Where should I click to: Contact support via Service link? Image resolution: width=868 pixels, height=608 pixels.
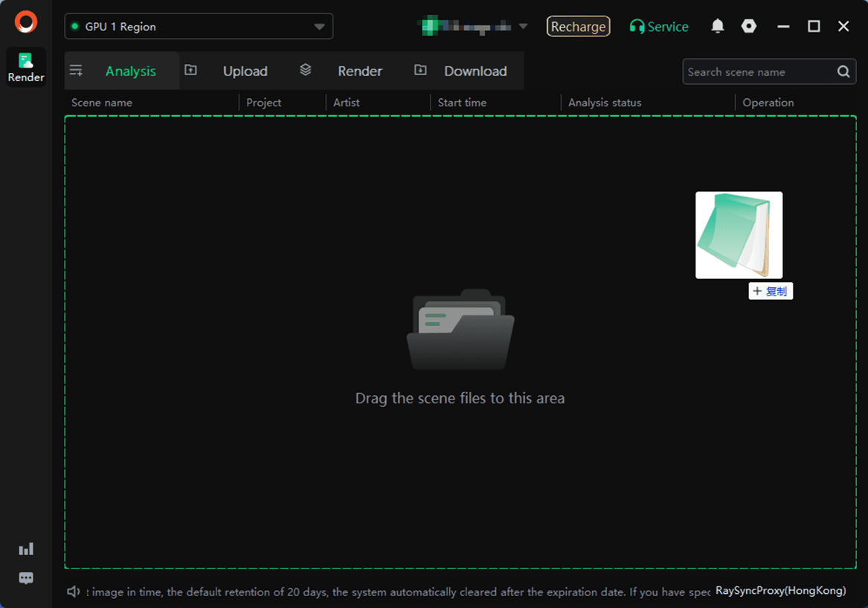pyautogui.click(x=659, y=27)
